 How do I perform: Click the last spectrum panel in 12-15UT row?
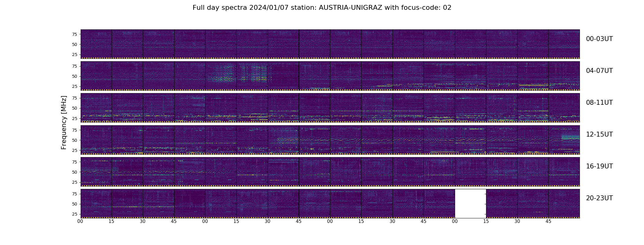[x=564, y=140]
